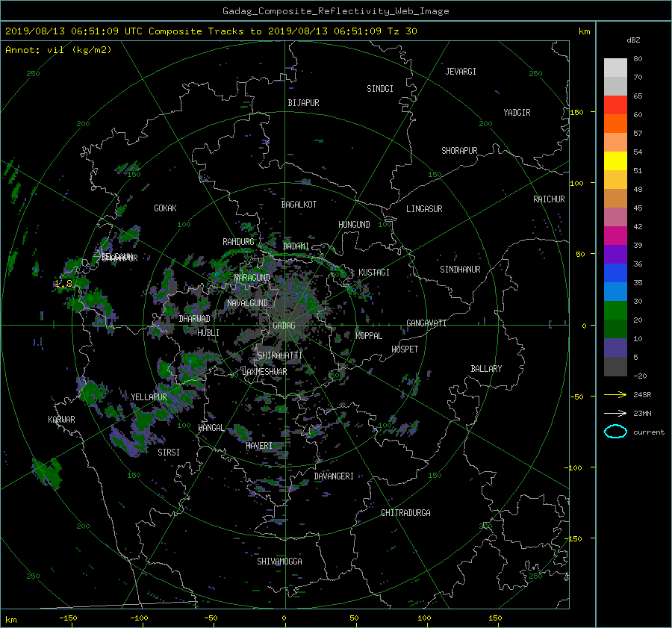Click the GADAG label at radar center
672x628 pixels.
(x=284, y=326)
